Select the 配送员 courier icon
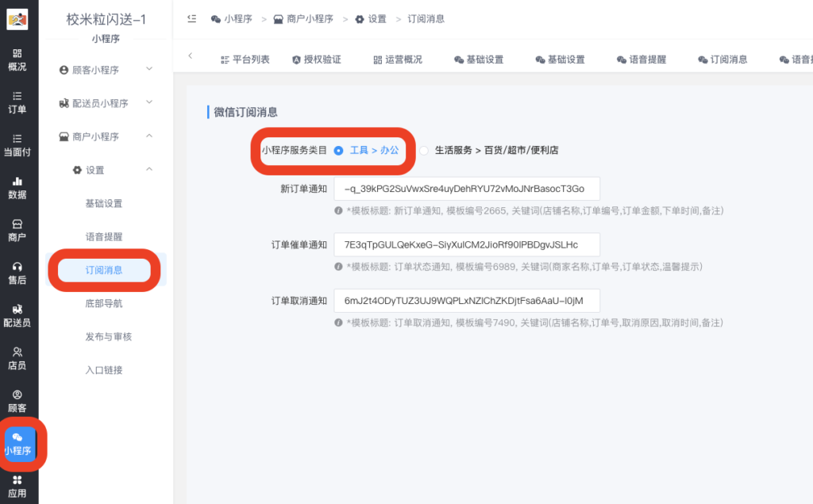 (x=17, y=315)
